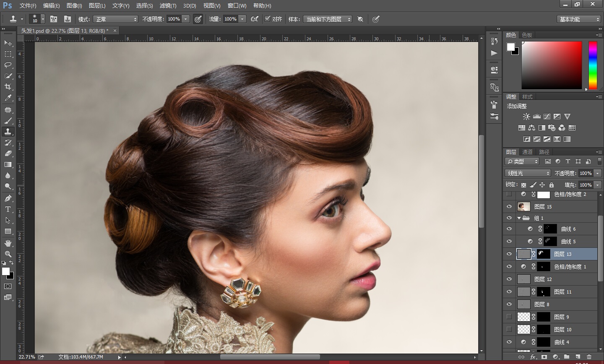This screenshot has width=604, height=364.
Task: Select the Hand tool
Action: (8, 243)
